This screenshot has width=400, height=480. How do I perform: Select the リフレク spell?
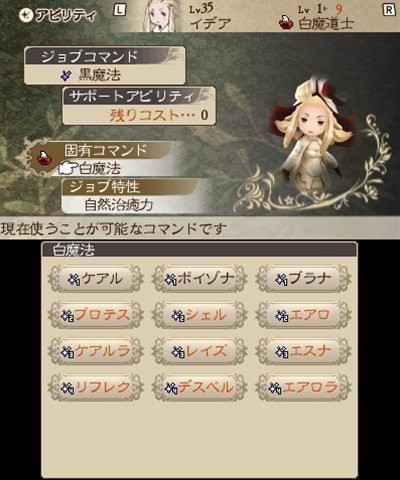(x=96, y=387)
